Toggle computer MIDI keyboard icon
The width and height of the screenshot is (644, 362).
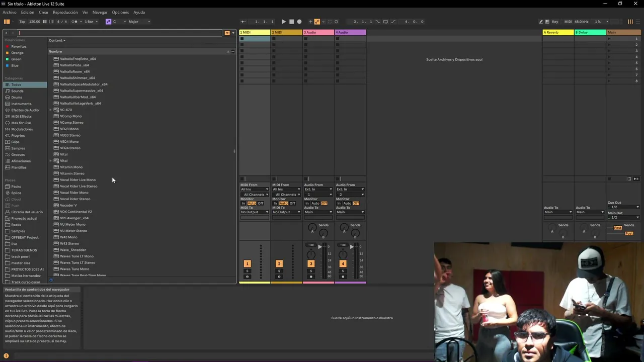click(x=547, y=22)
